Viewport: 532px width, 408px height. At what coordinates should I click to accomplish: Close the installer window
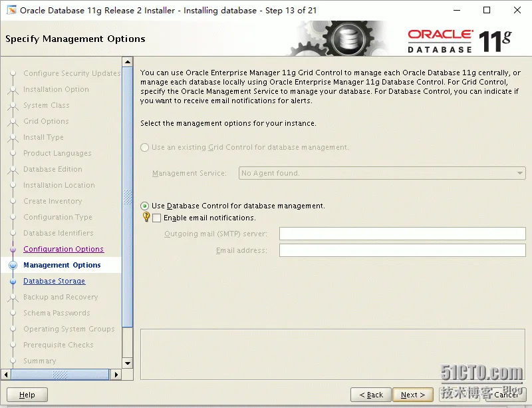click(x=517, y=10)
